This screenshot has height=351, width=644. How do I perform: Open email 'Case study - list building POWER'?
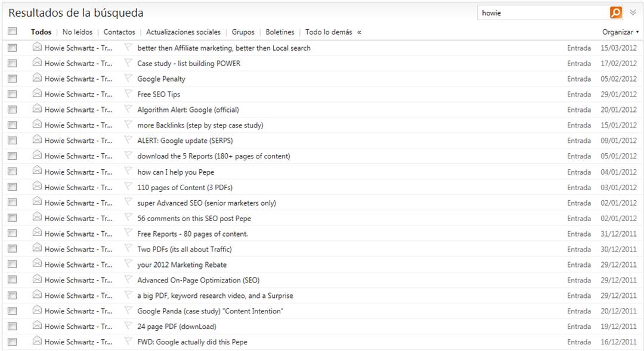(189, 64)
